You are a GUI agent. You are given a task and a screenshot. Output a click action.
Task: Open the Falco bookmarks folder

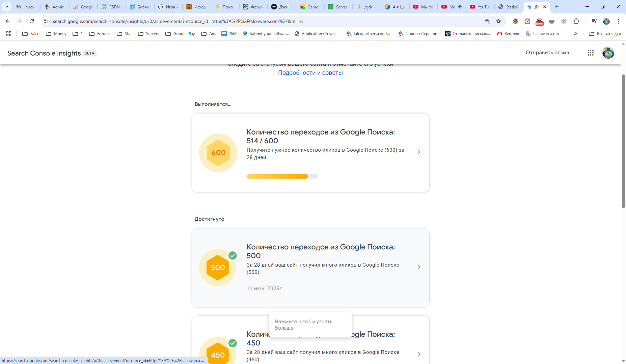pos(31,34)
